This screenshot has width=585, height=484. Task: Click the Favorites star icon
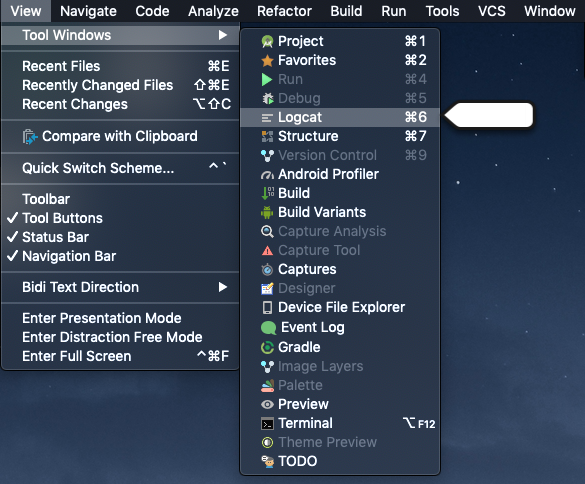click(x=267, y=60)
